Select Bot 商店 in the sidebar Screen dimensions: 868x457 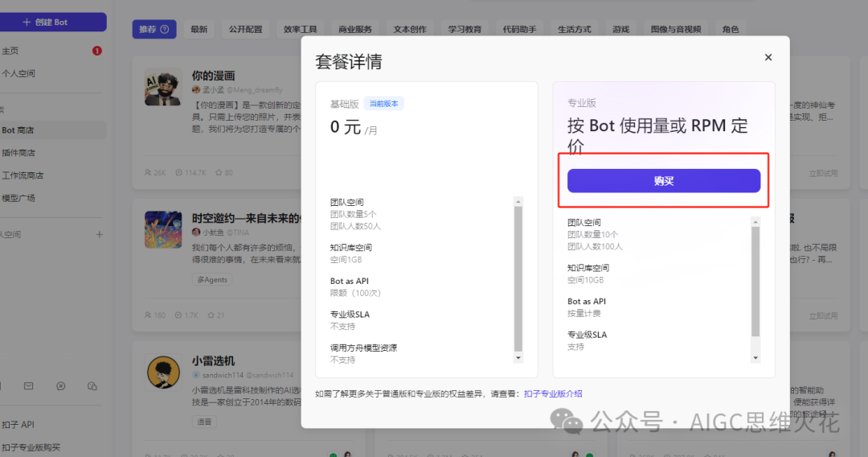pos(52,130)
